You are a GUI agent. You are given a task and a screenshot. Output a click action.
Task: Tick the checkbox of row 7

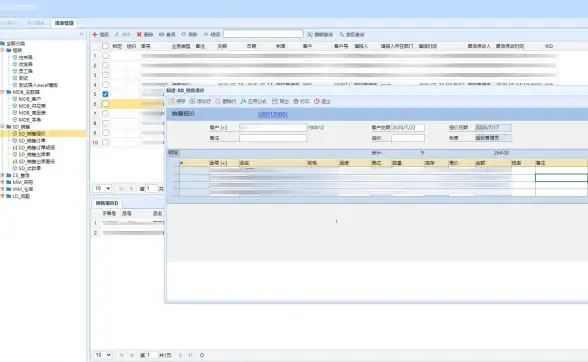coord(105,114)
